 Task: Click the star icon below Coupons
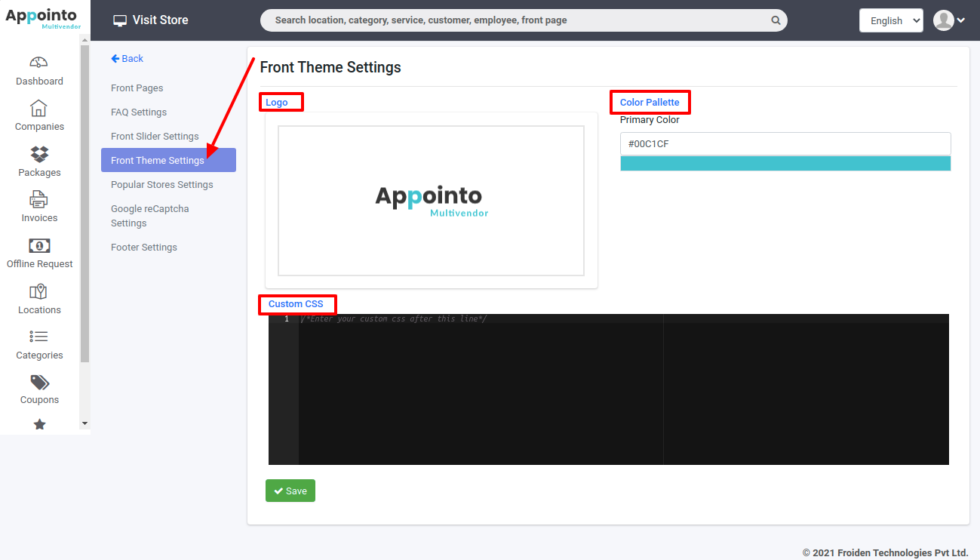click(x=39, y=425)
